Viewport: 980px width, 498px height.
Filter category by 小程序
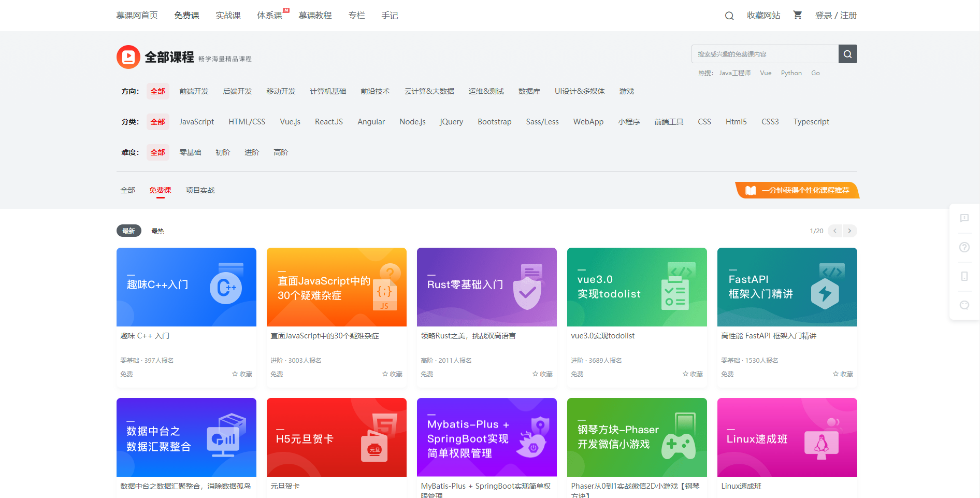(629, 122)
